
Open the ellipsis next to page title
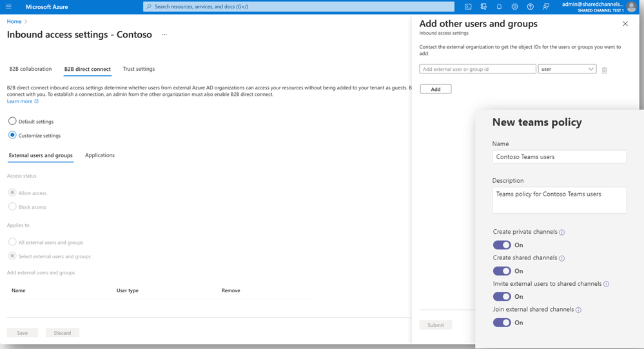[x=164, y=35]
